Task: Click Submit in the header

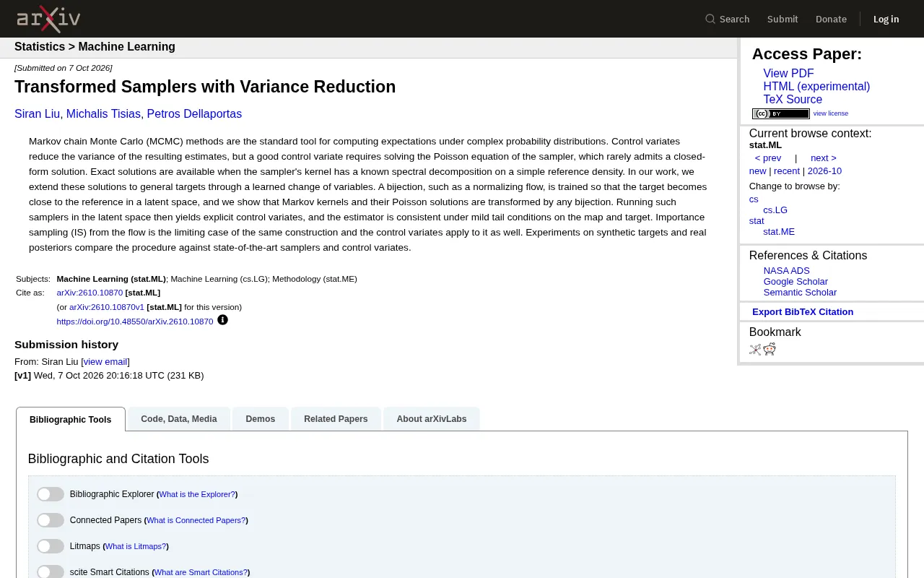Action: click(x=783, y=19)
